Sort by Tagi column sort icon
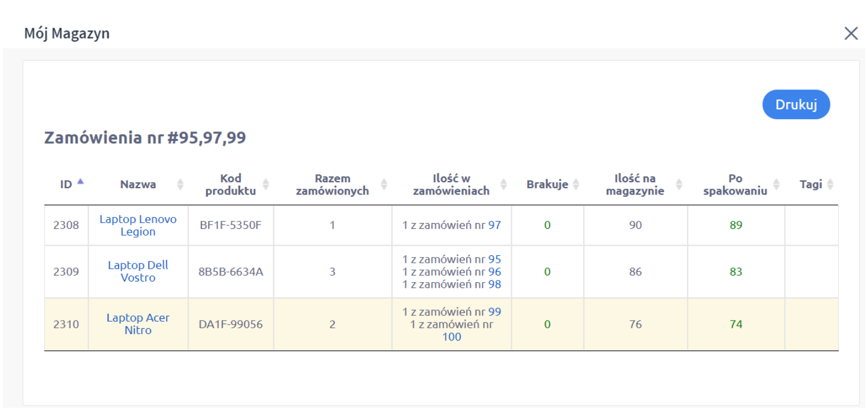 click(830, 185)
